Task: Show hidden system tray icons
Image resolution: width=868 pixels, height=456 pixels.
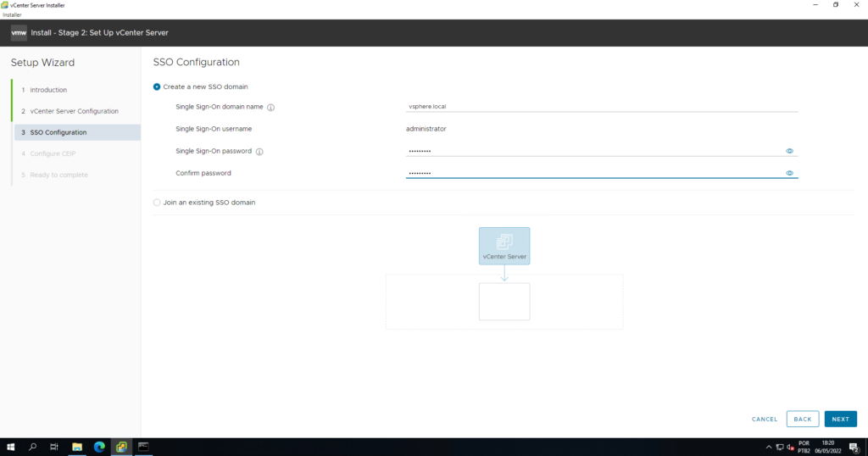Action: pyautogui.click(x=768, y=448)
